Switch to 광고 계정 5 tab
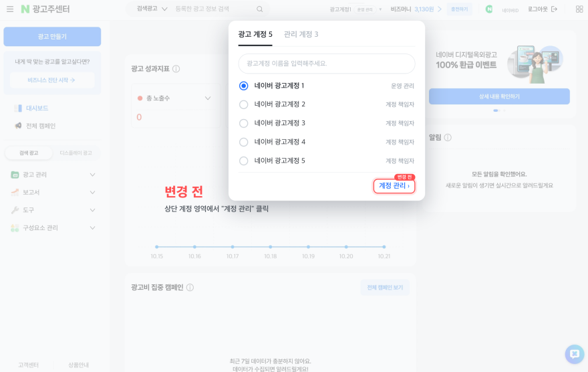 click(x=255, y=35)
